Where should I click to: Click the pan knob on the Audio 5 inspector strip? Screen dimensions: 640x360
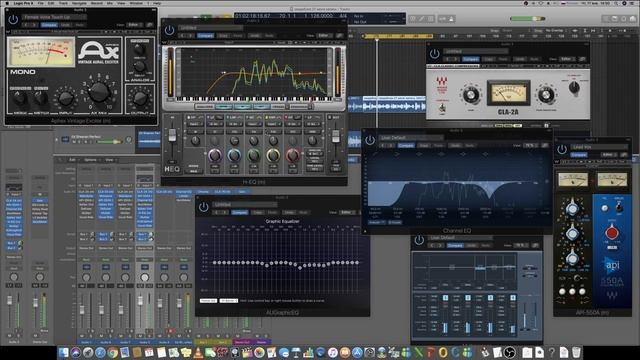pyautogui.click(x=13, y=277)
